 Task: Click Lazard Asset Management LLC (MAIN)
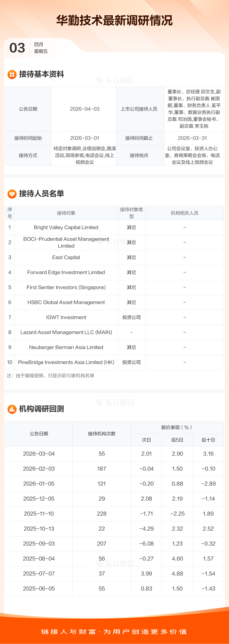66,332
